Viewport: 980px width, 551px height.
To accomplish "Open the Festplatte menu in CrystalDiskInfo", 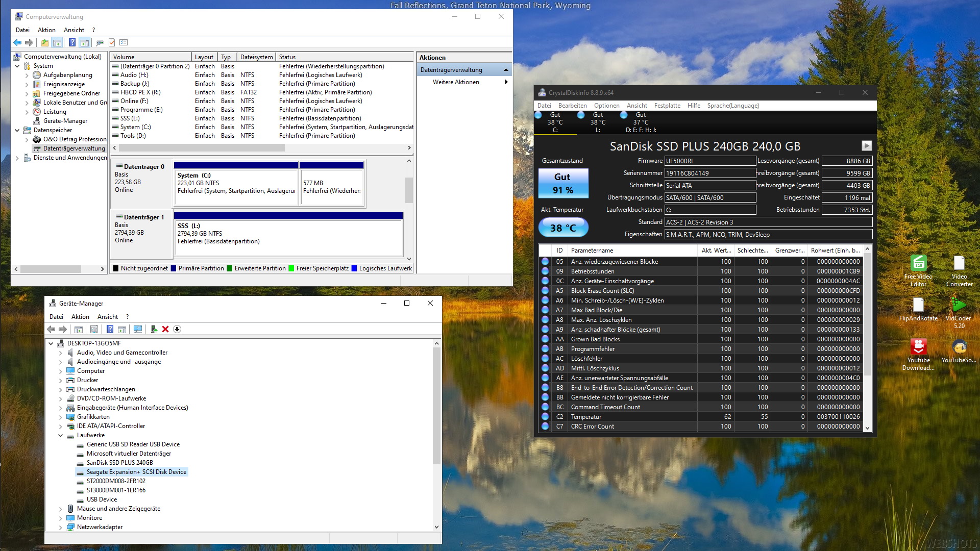I will coord(667,106).
